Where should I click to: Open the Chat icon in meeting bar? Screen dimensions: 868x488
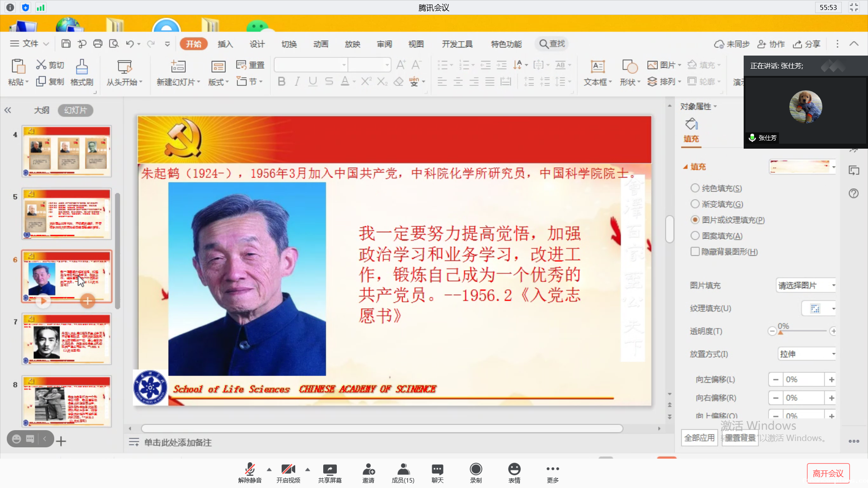coord(437,470)
